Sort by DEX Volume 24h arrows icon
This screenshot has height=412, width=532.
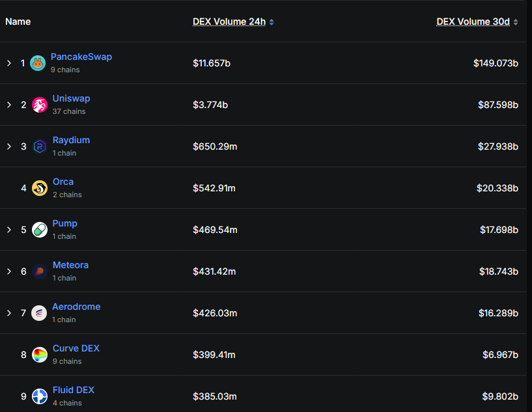272,22
